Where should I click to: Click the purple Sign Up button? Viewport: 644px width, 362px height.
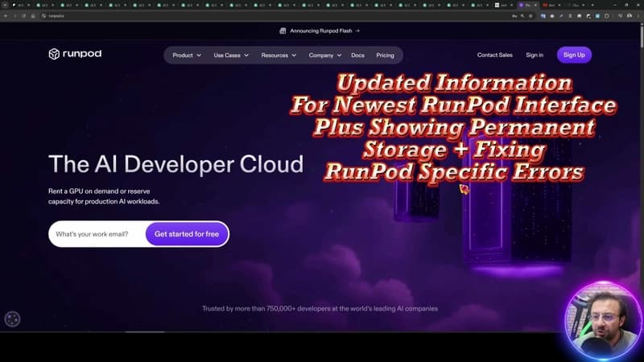pos(574,55)
